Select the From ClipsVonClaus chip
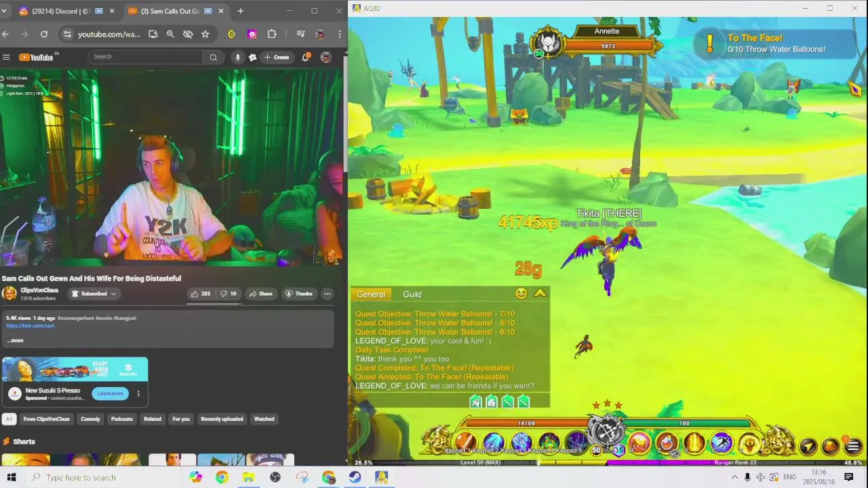This screenshot has width=868, height=488. click(47, 419)
